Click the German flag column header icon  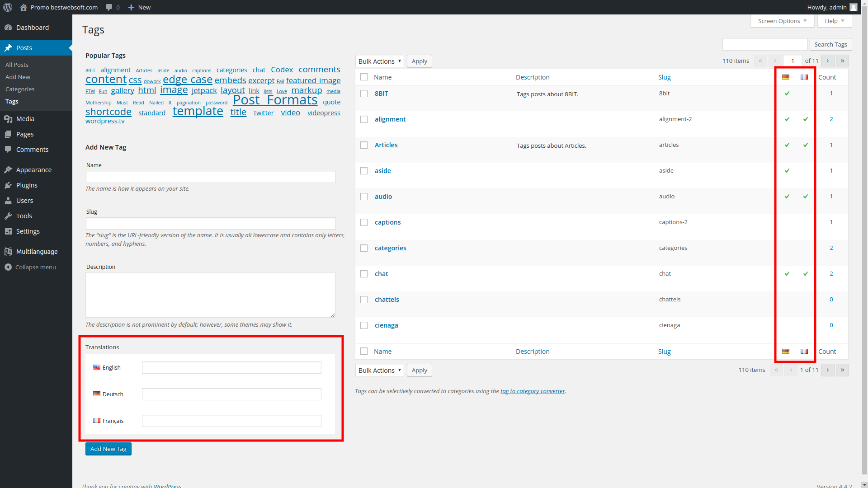(786, 77)
